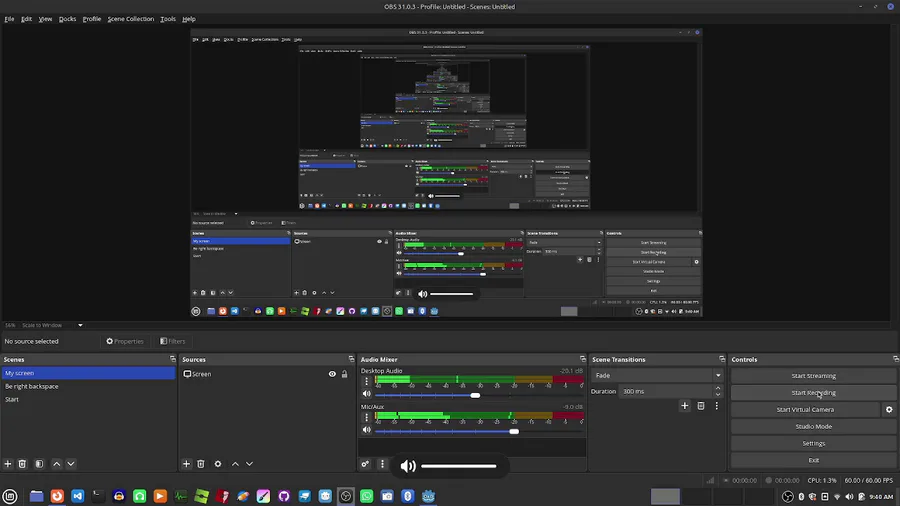The width and height of the screenshot is (900, 506).
Task: Click the Duration 300 ms input field
Action: (x=666, y=391)
